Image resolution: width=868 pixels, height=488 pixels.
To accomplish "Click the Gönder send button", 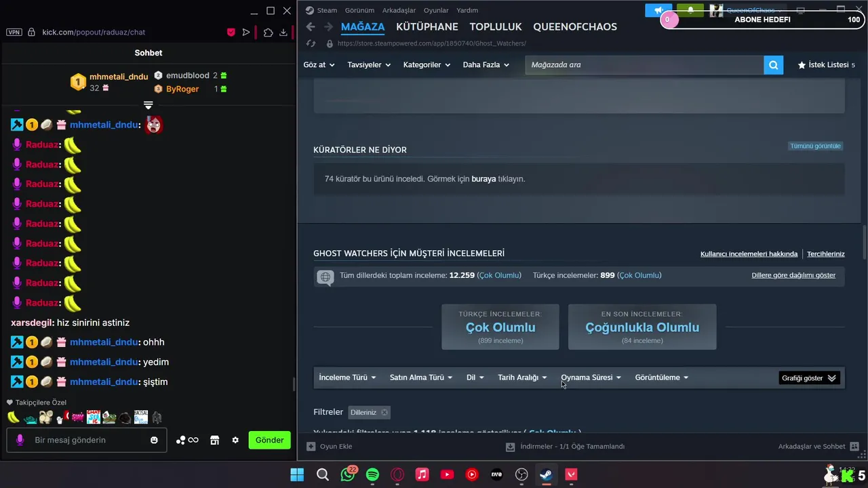I will (x=269, y=440).
